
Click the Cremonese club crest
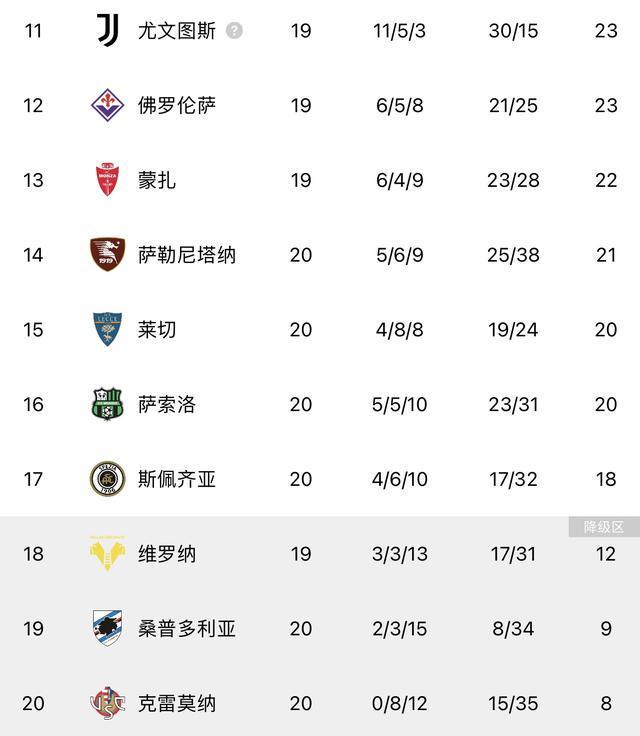point(107,704)
